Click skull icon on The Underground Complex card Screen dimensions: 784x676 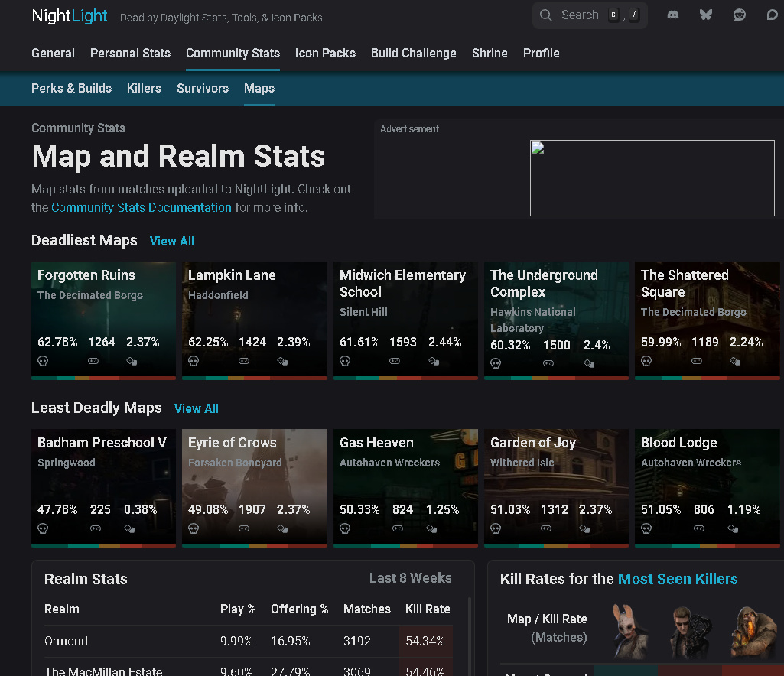point(496,363)
